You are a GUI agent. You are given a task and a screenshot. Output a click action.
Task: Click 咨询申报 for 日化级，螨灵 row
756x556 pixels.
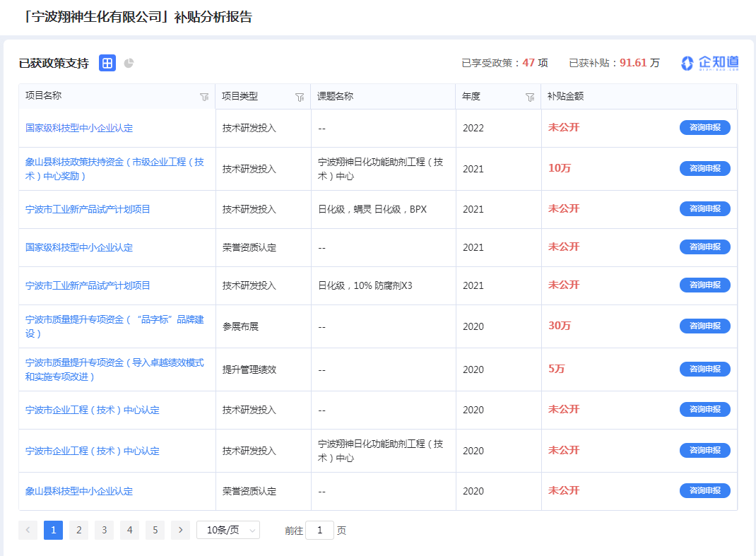point(705,209)
